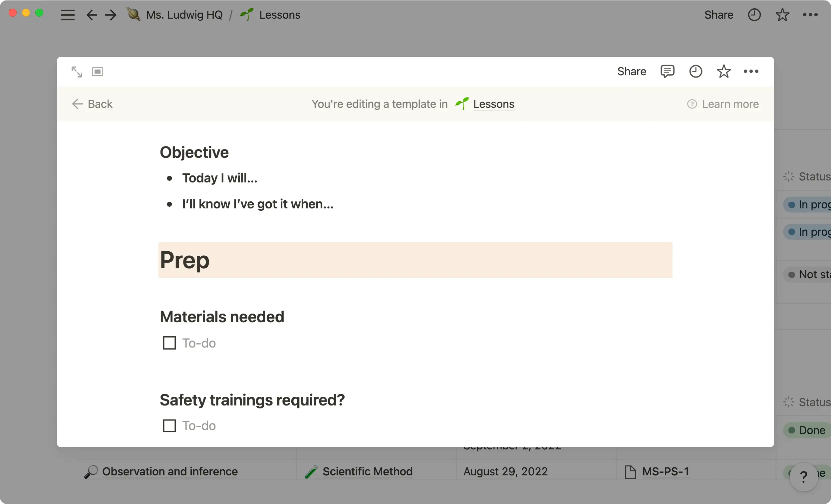Screen dimensions: 831x504
Task: Select the Observation and inference row
Action: tap(170, 471)
